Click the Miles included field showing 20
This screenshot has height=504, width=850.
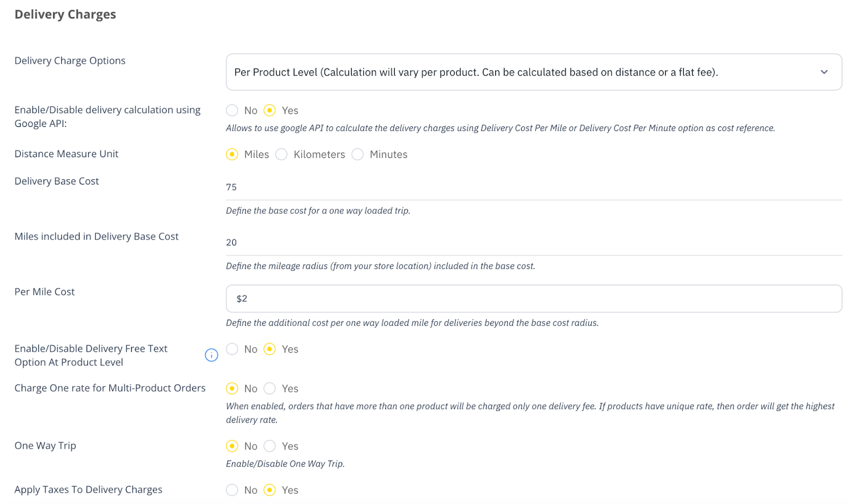coord(533,242)
